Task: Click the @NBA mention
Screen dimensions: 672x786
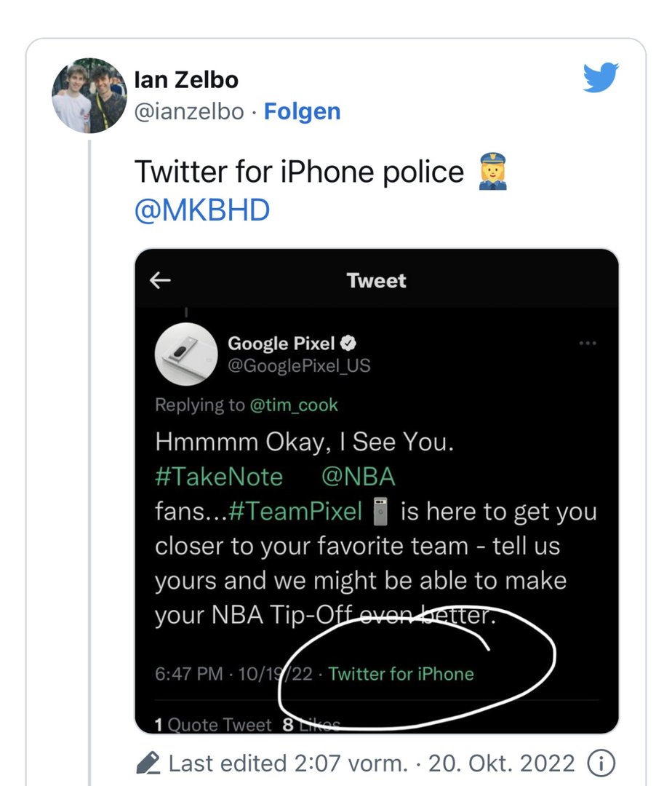Action: [x=358, y=477]
